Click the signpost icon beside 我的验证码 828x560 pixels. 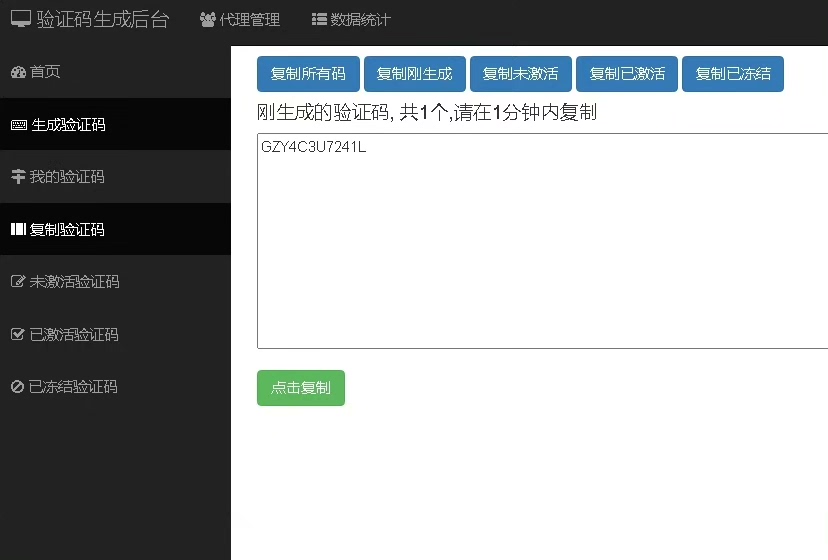point(18,176)
